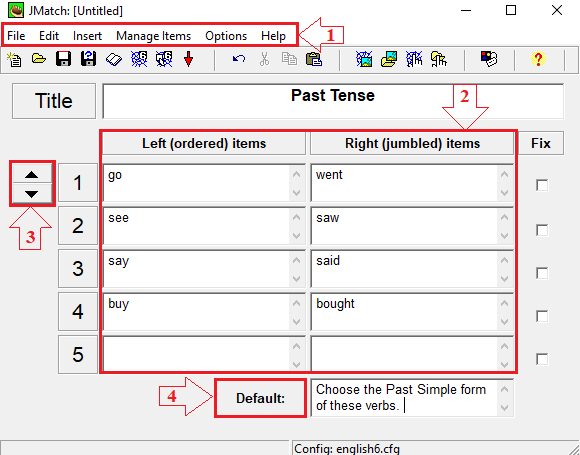The width and height of the screenshot is (580, 455).
Task: Click the New file toolbar icon
Action: (15, 59)
